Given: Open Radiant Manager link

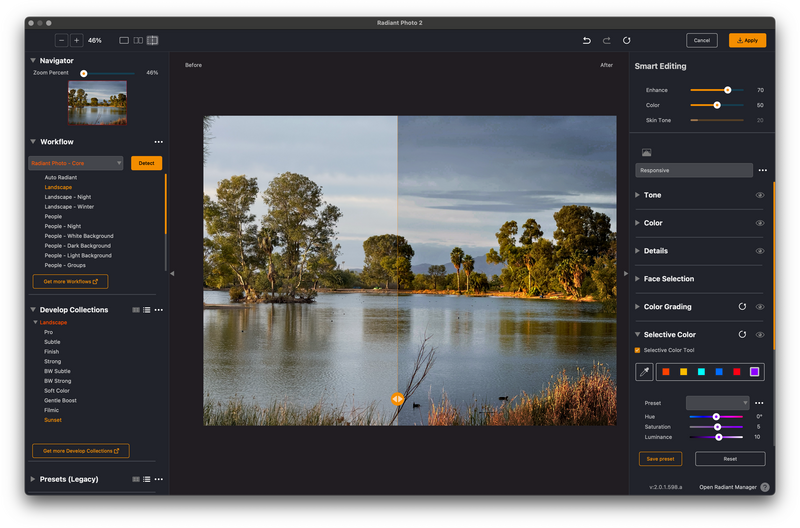Looking at the screenshot, I should [728, 487].
